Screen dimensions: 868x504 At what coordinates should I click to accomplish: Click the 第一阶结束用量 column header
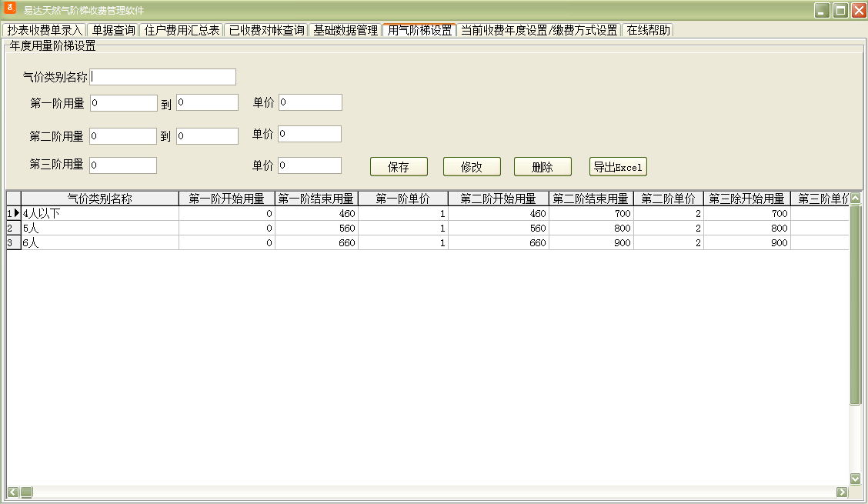pos(316,199)
